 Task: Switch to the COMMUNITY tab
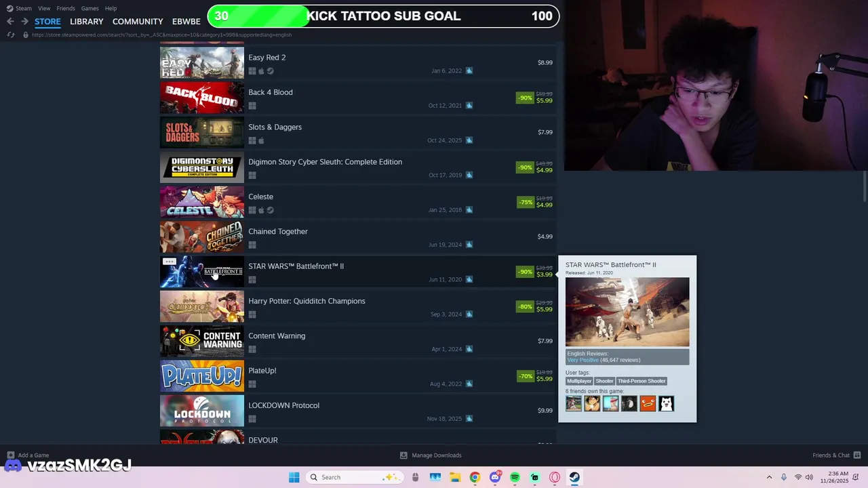click(138, 22)
